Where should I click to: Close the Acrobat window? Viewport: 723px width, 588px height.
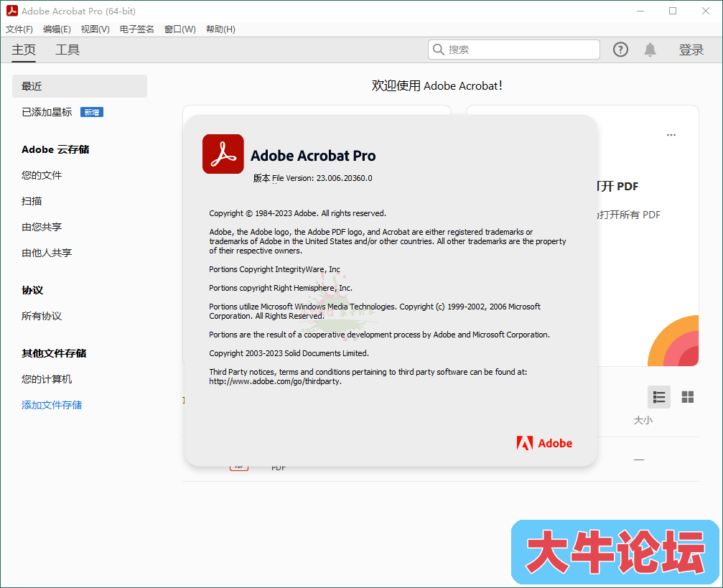pyautogui.click(x=706, y=11)
